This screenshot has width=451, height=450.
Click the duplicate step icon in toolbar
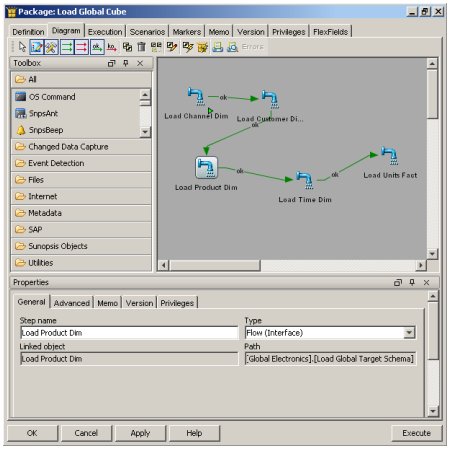[x=127, y=47]
